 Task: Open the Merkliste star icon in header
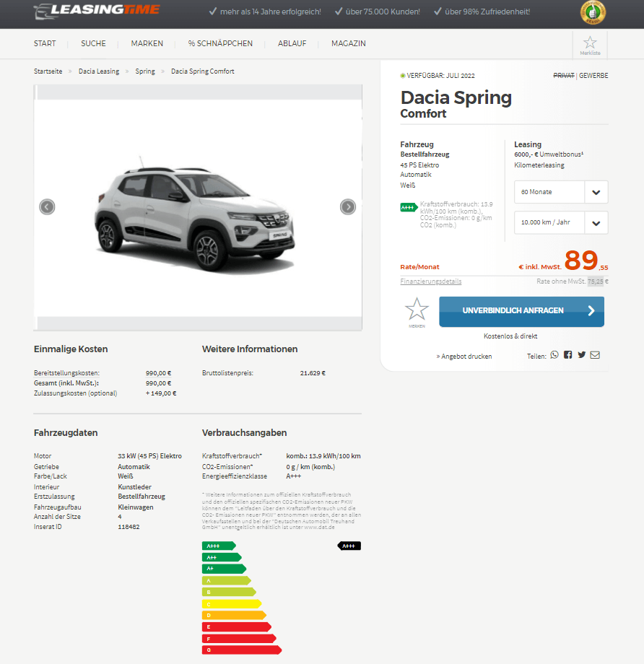pyautogui.click(x=590, y=45)
